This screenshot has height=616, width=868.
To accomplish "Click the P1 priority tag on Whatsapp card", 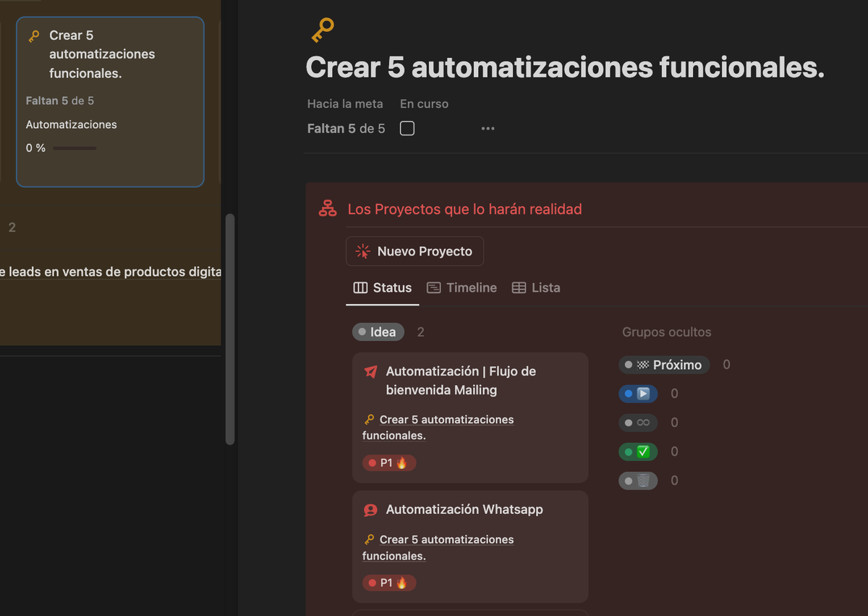I will pos(389,583).
